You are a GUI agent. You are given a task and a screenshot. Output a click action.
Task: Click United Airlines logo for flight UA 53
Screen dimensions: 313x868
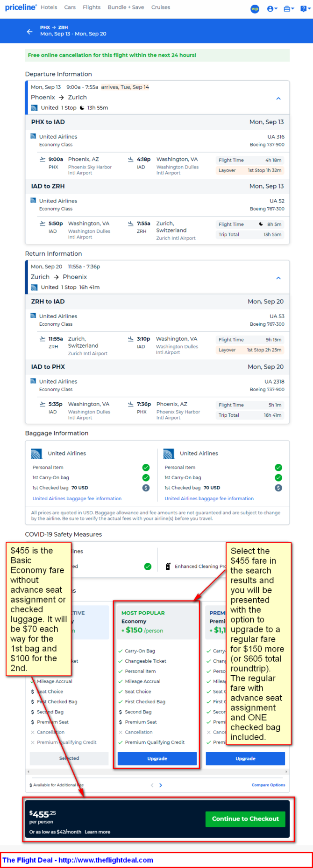pyautogui.click(x=33, y=315)
